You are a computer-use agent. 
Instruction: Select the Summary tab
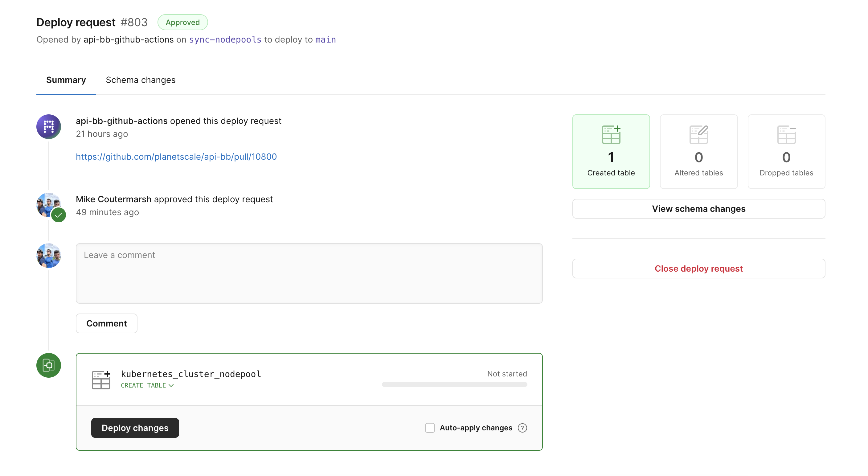point(66,80)
